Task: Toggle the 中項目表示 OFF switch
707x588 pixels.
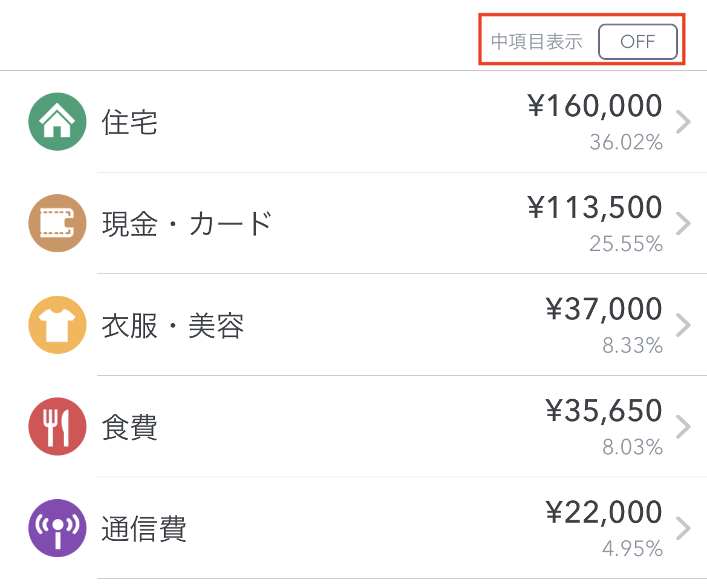Action: (637, 42)
